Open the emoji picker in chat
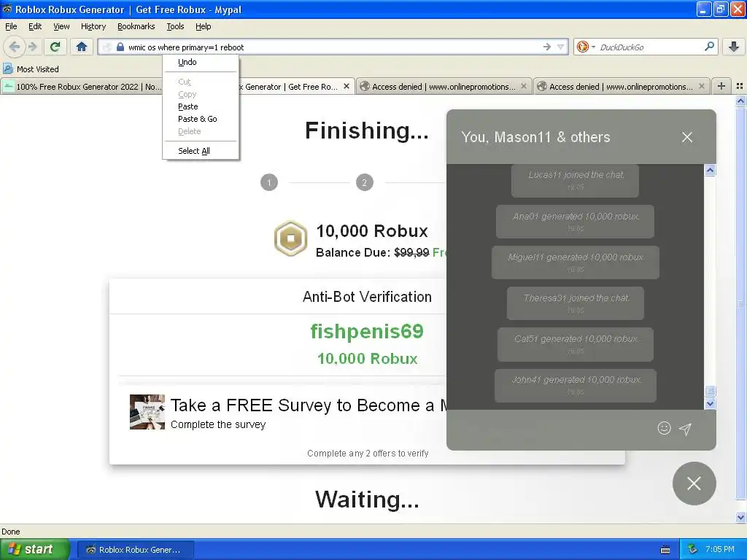Image resolution: width=747 pixels, height=560 pixels. pos(664,428)
